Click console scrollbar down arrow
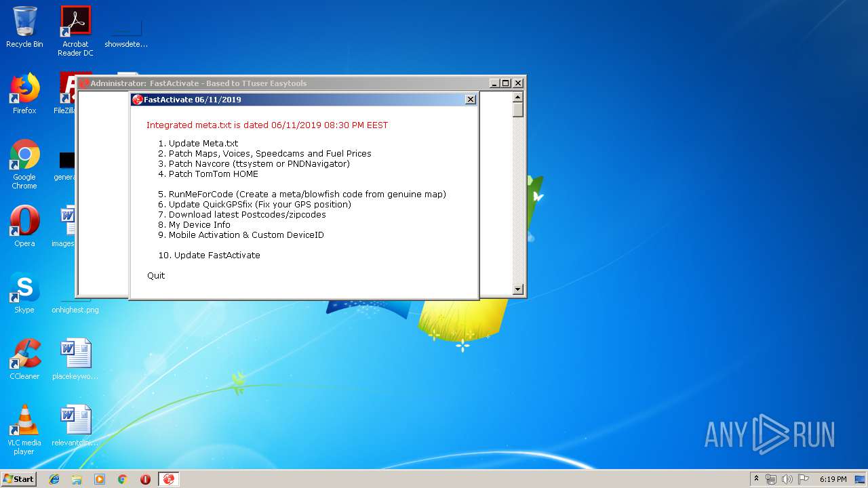 click(x=518, y=289)
